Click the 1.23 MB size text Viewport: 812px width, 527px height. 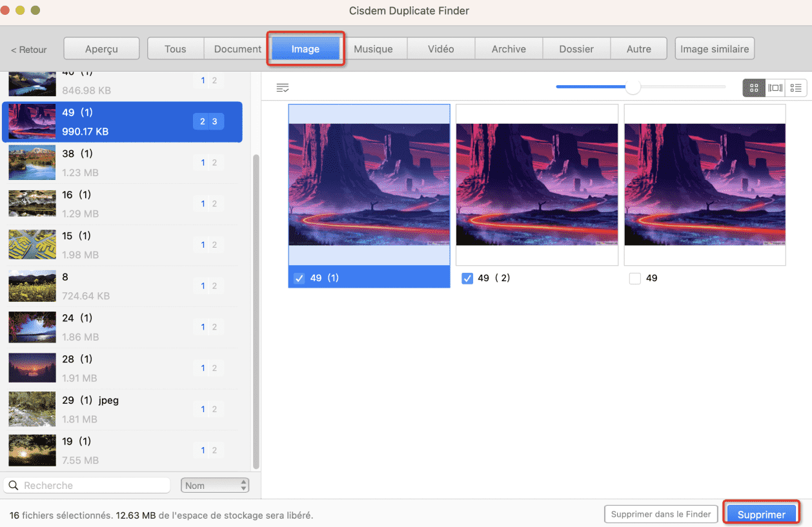click(81, 173)
